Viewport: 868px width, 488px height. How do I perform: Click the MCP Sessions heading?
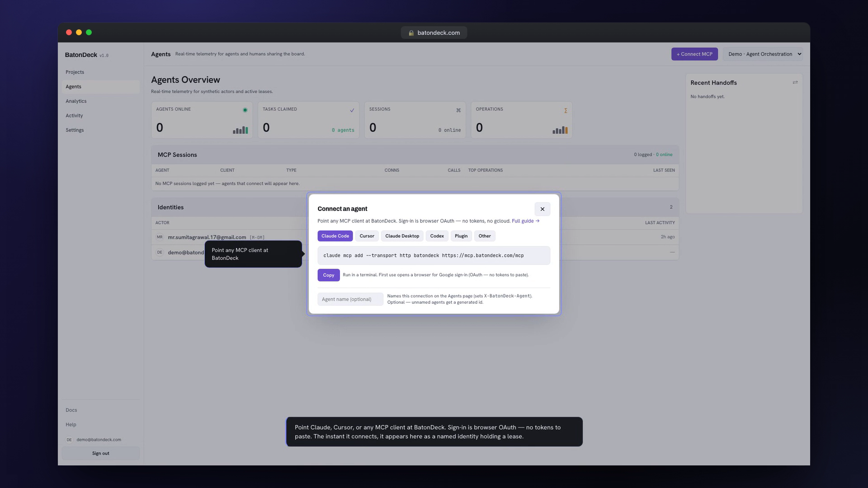coord(177,155)
